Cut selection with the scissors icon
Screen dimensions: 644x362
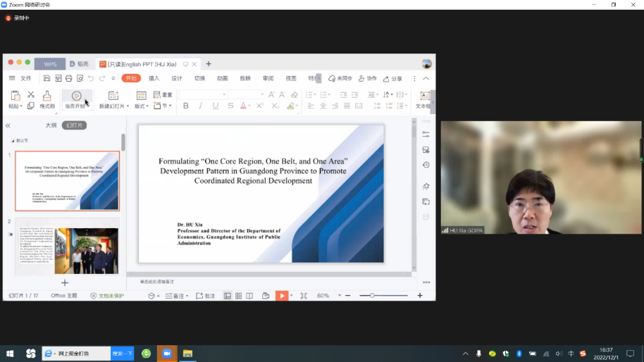point(31,95)
